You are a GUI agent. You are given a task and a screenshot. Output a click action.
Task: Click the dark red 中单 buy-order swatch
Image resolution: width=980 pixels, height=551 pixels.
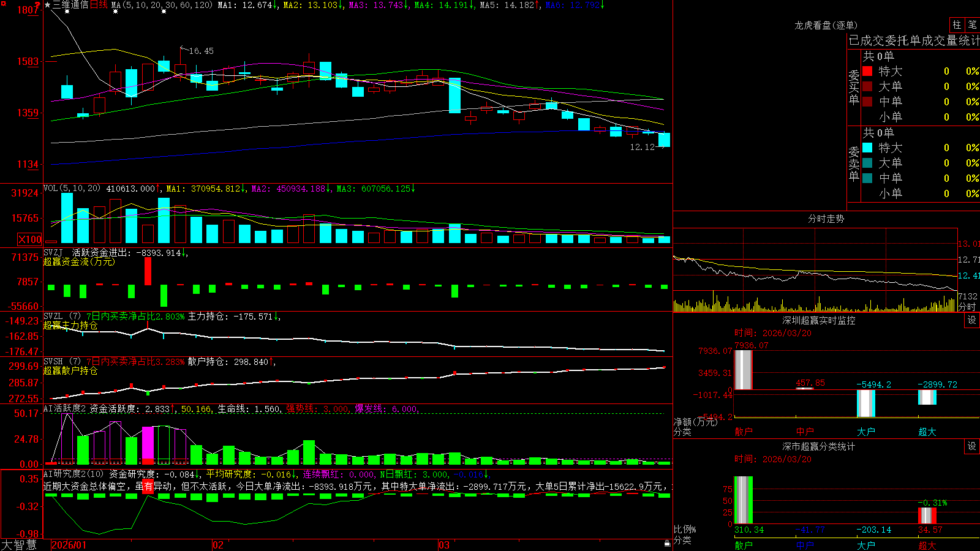click(x=867, y=102)
